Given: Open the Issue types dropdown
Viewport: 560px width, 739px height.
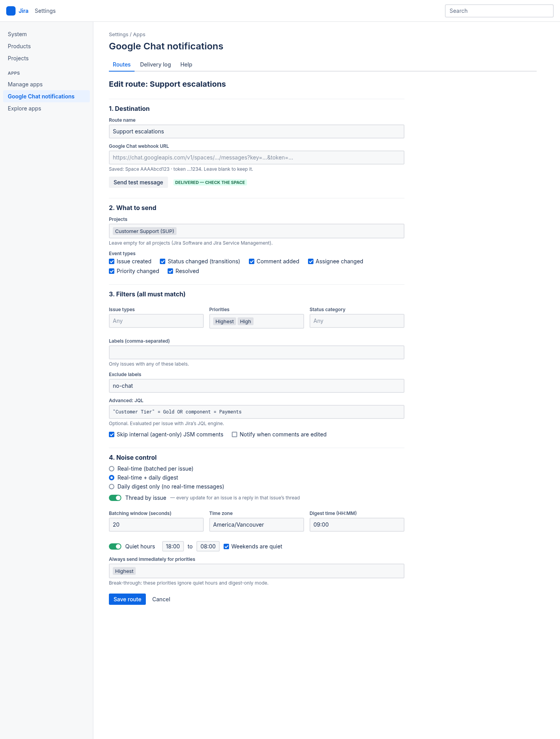Looking at the screenshot, I should point(156,321).
